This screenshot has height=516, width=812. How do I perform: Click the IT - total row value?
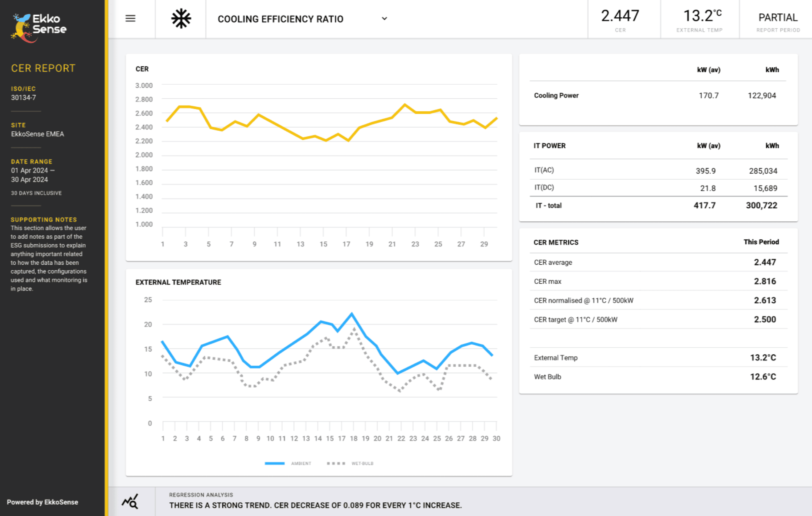[x=704, y=205]
